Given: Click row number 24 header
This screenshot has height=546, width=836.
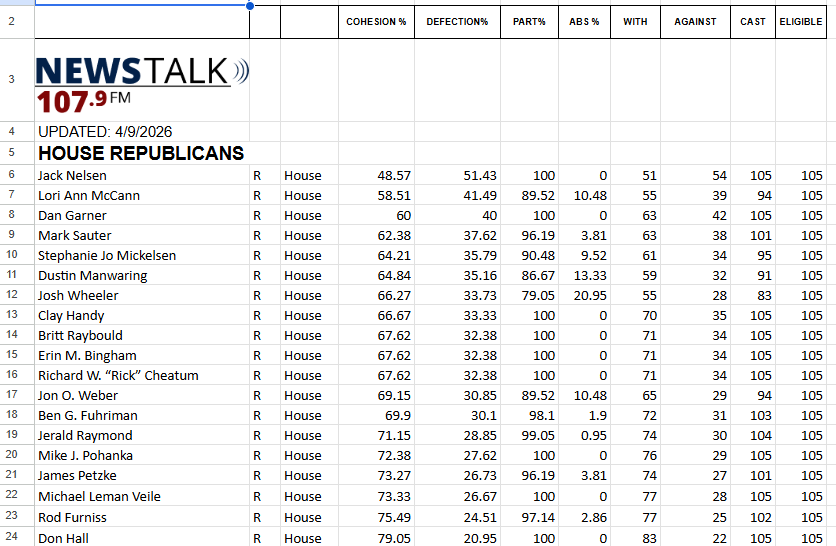Looking at the screenshot, I should (12, 537).
